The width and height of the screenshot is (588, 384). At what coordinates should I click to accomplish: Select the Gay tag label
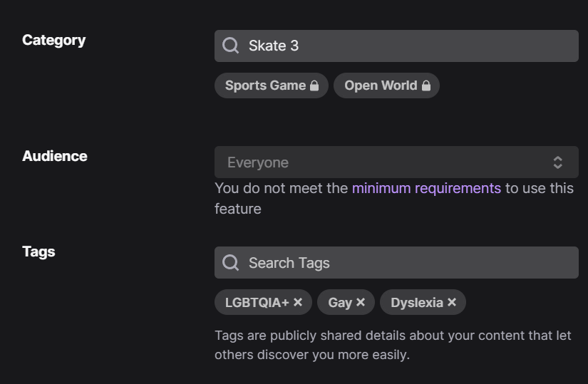(x=340, y=303)
